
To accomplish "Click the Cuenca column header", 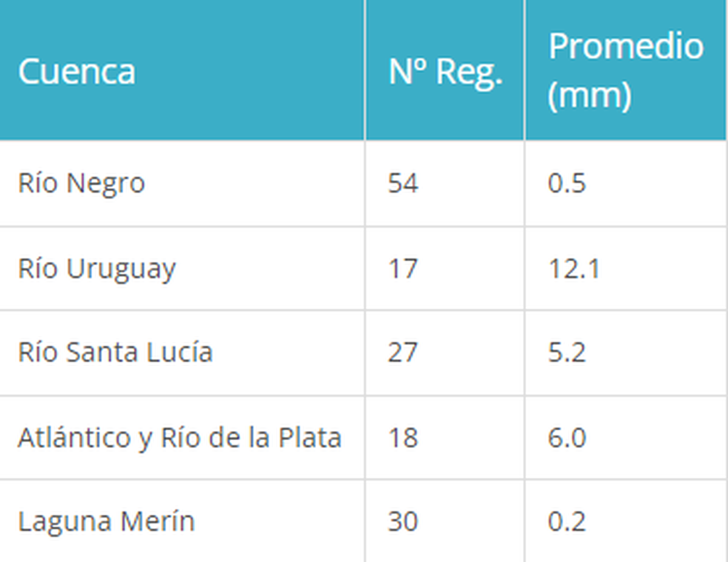I will (x=76, y=72).
